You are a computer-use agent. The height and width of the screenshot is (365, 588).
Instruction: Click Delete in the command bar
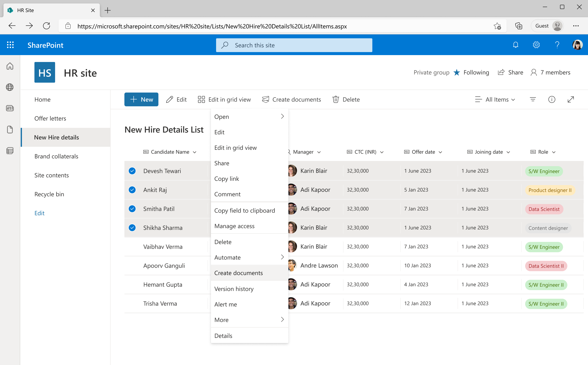pos(346,99)
